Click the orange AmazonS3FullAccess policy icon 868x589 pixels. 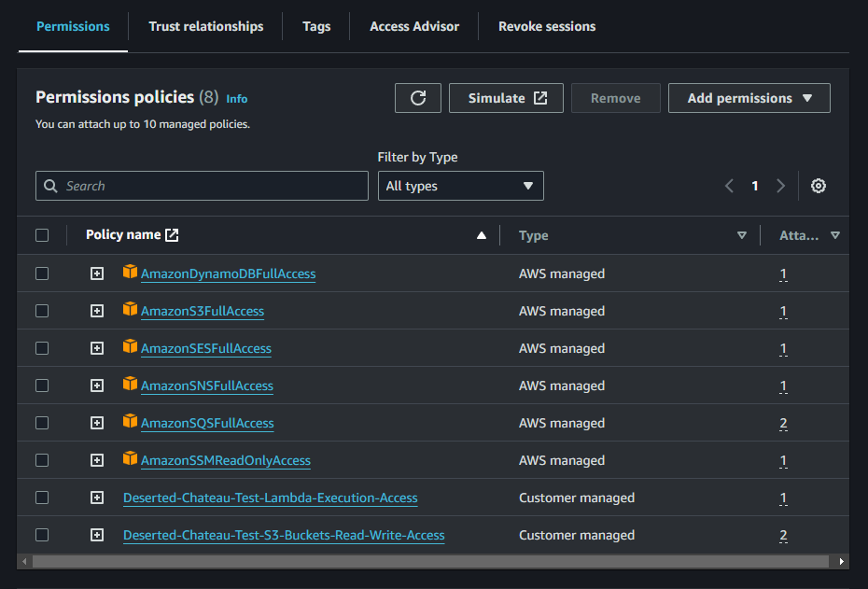(x=130, y=310)
